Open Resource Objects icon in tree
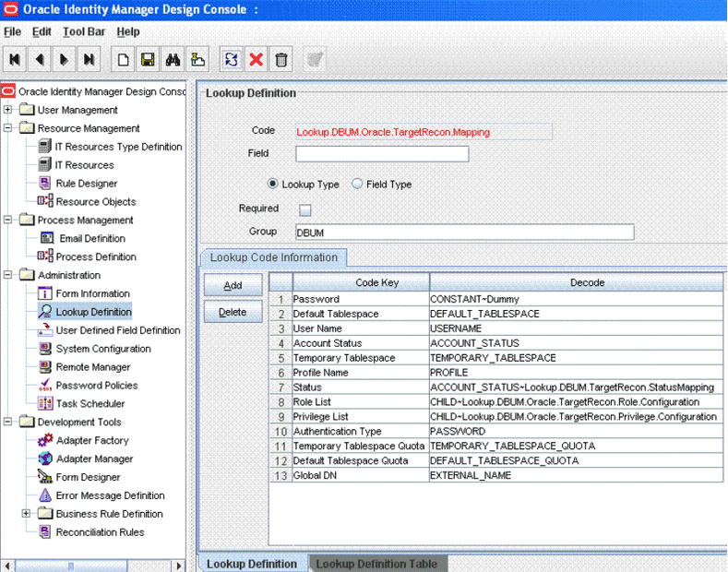Screen dimensions: 728x572 pos(45,201)
